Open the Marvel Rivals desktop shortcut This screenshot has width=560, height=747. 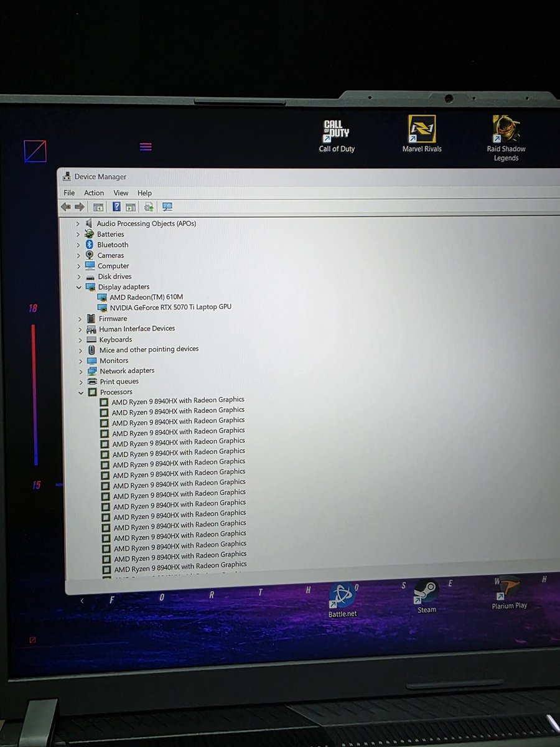pos(422,134)
